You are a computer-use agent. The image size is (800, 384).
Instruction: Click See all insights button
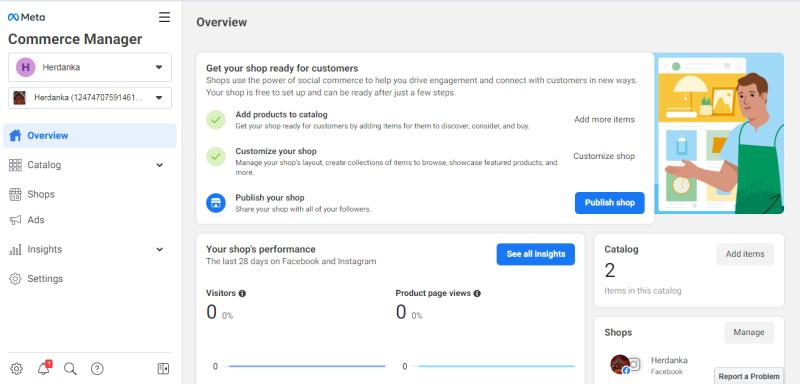536,254
